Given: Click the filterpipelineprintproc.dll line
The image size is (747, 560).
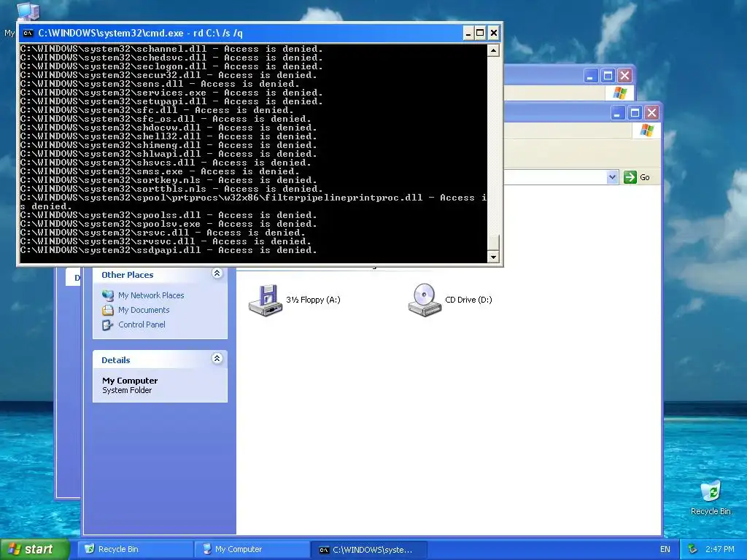Looking at the screenshot, I should (253, 202).
